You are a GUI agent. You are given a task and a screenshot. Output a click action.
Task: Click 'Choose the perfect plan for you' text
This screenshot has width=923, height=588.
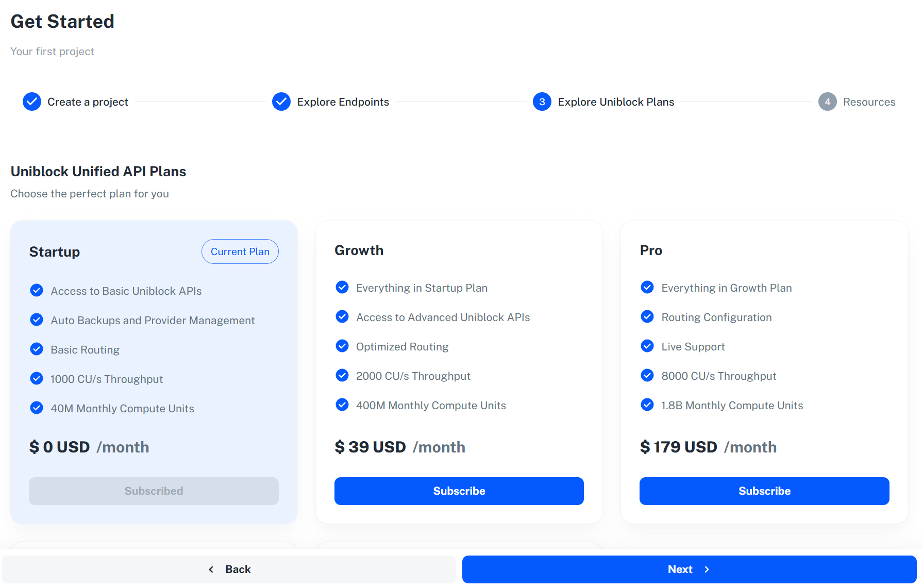coord(90,194)
